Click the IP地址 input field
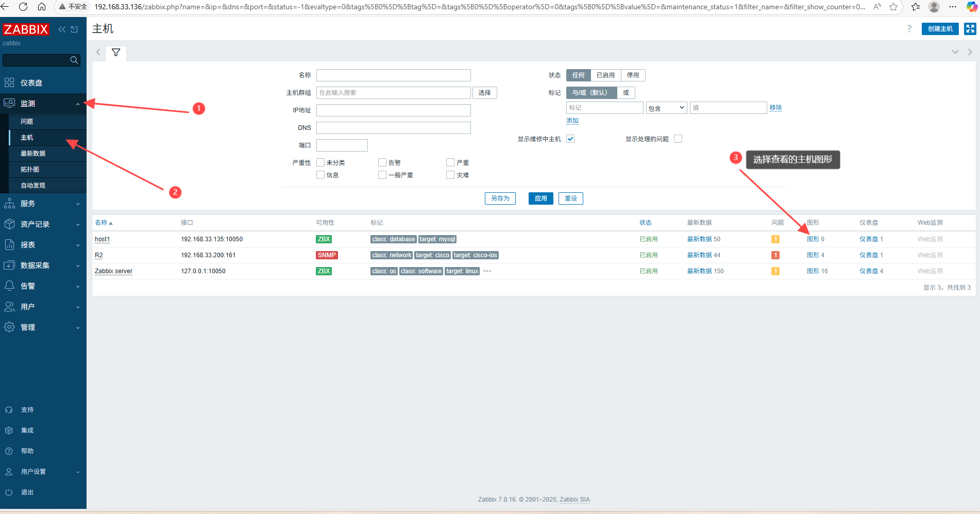This screenshot has height=514, width=980. [x=394, y=110]
